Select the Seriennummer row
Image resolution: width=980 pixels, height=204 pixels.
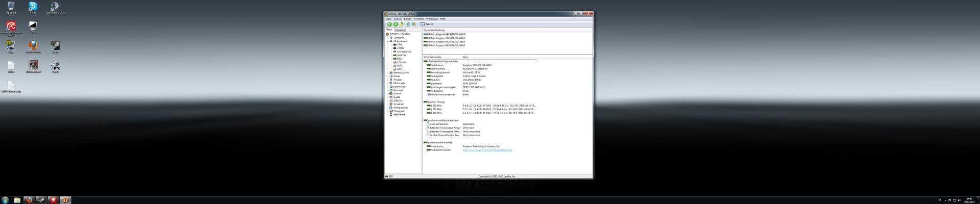(480, 69)
